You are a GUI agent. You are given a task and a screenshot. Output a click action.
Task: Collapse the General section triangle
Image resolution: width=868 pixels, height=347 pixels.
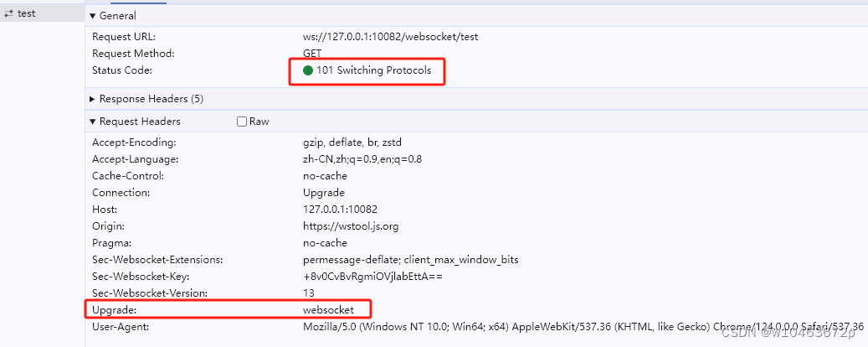pos(92,16)
